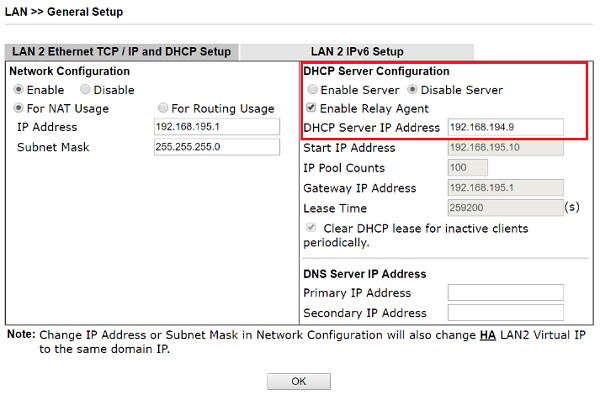Click the Gateway IP Address label
Image resolution: width=600 pixels, height=395 pixels.
360,188
